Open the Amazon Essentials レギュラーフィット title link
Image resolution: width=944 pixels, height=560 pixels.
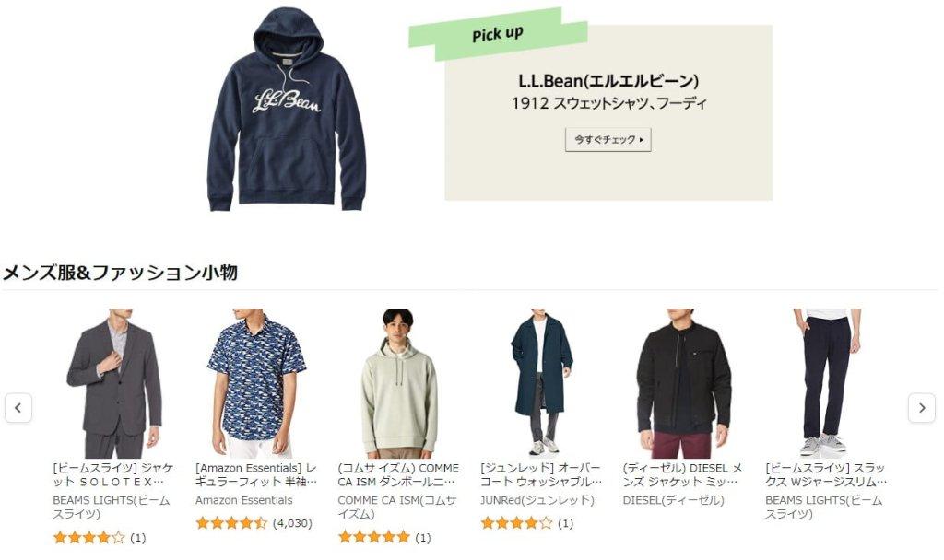pos(256,474)
